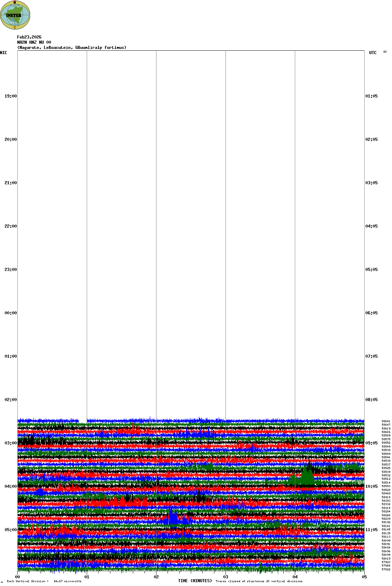The image size is (392, 586).
Task: Select the 06:05 UTC time marker
Action: 371,313
